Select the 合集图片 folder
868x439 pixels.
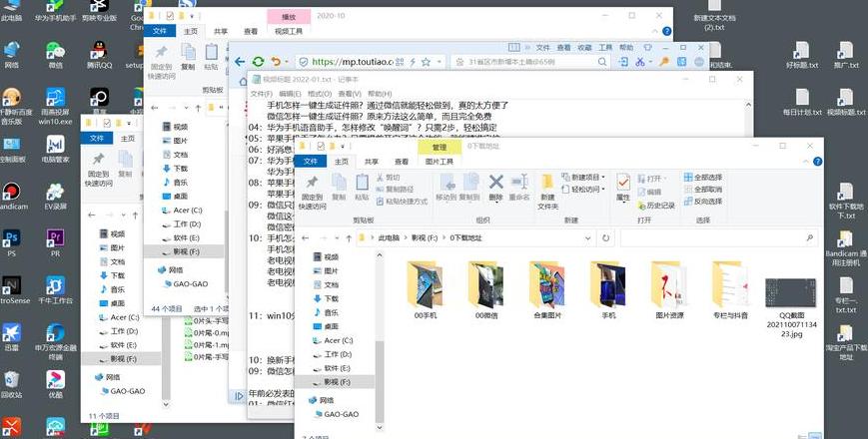547,290
